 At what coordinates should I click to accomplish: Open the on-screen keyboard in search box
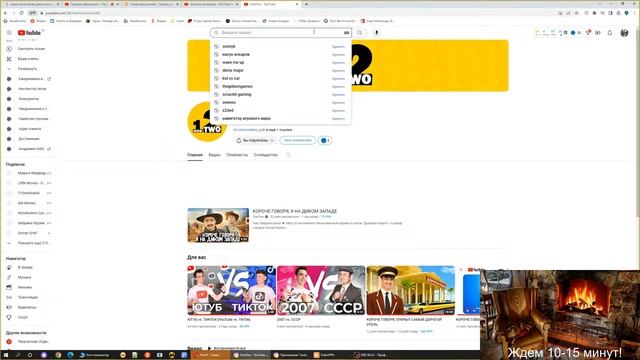[347, 33]
